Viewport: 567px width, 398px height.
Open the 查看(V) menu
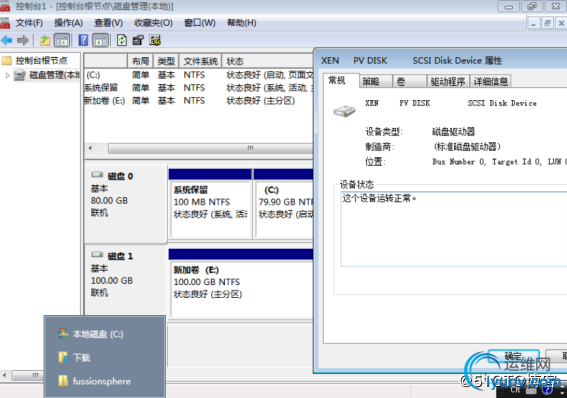(108, 23)
